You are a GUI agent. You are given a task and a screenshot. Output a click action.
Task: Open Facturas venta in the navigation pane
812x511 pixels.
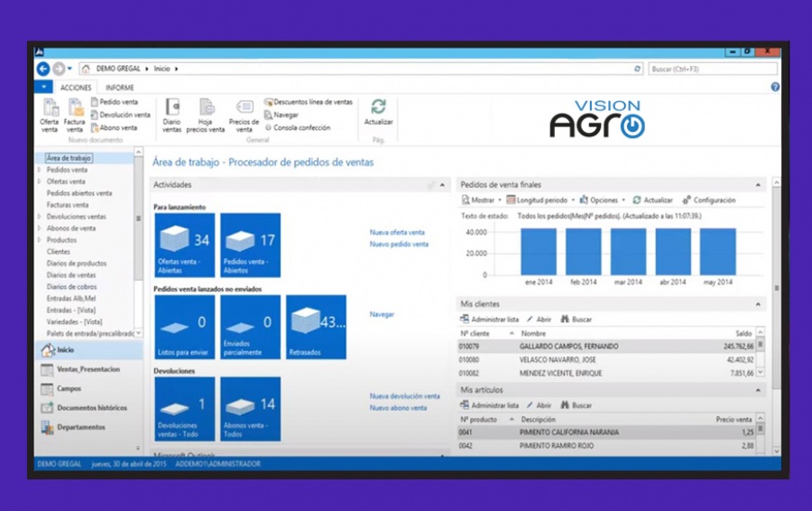click(x=68, y=205)
